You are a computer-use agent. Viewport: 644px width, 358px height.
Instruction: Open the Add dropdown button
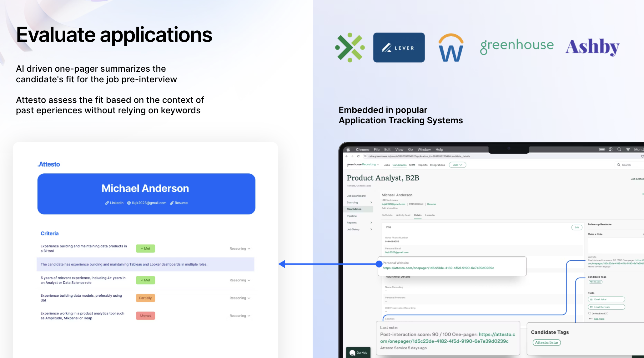coord(457,165)
